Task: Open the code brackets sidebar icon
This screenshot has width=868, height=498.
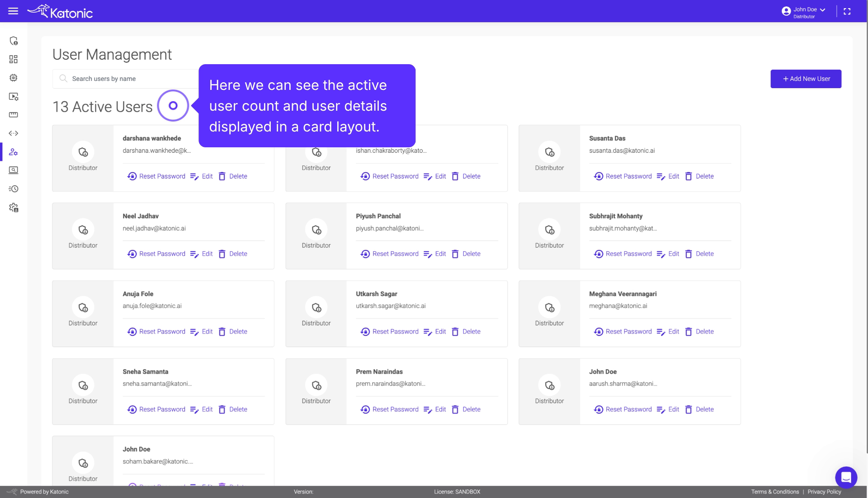Action: [x=14, y=133]
